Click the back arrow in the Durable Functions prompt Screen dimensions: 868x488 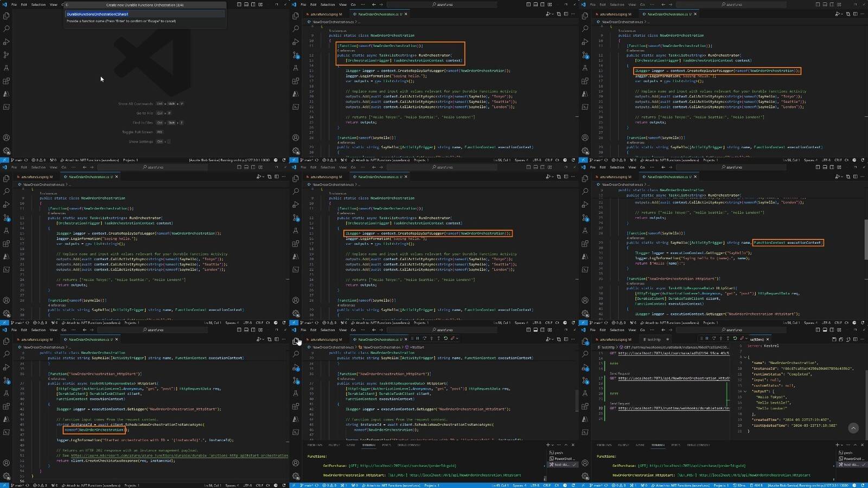point(67,5)
